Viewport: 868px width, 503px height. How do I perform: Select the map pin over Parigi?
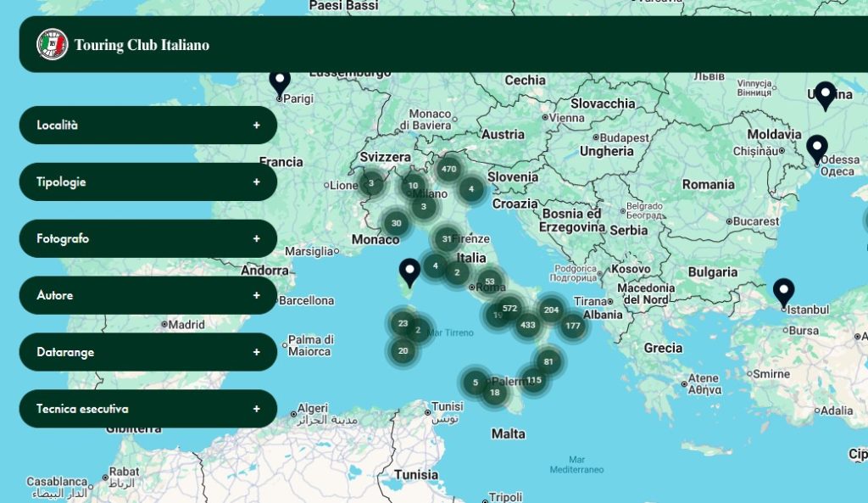click(x=280, y=81)
